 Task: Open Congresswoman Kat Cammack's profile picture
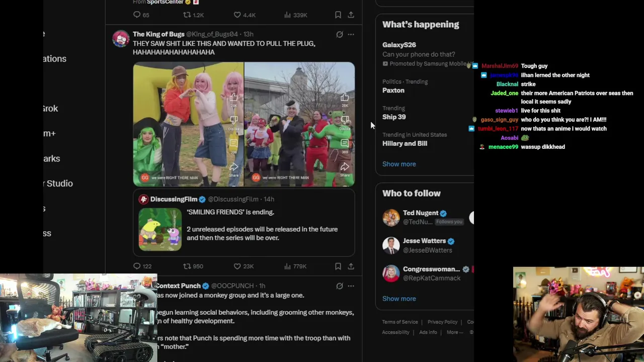click(x=391, y=274)
